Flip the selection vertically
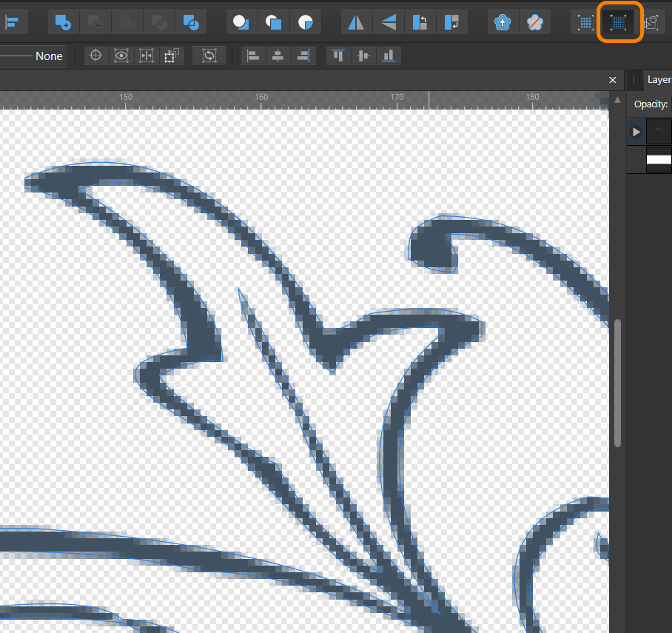Screen dimensions: 672x633 (x=388, y=21)
